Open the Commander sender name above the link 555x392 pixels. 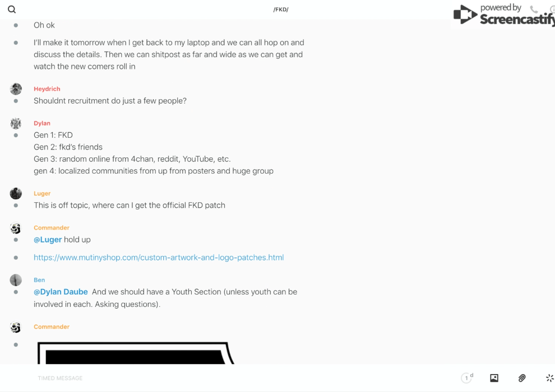coord(52,227)
